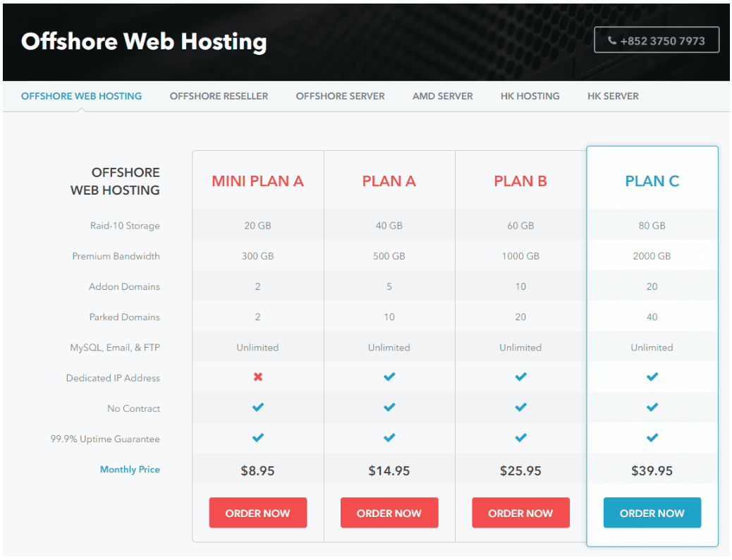Viewport: 732px width, 560px height.
Task: Click Plan C parked domains value 40
Action: [x=652, y=317]
